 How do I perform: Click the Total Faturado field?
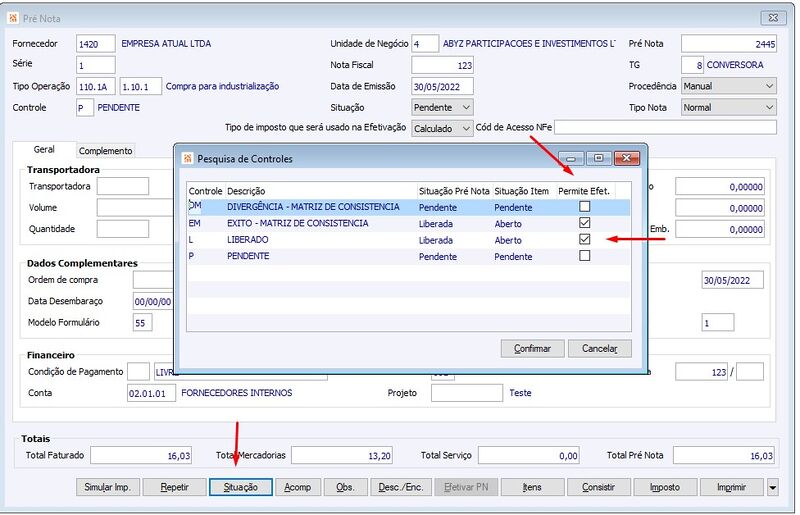coord(141,455)
